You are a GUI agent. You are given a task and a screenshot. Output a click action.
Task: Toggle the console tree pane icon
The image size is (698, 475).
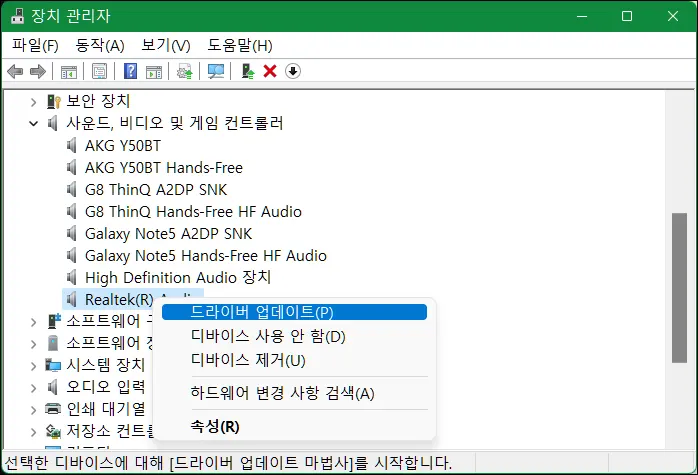click(x=69, y=71)
